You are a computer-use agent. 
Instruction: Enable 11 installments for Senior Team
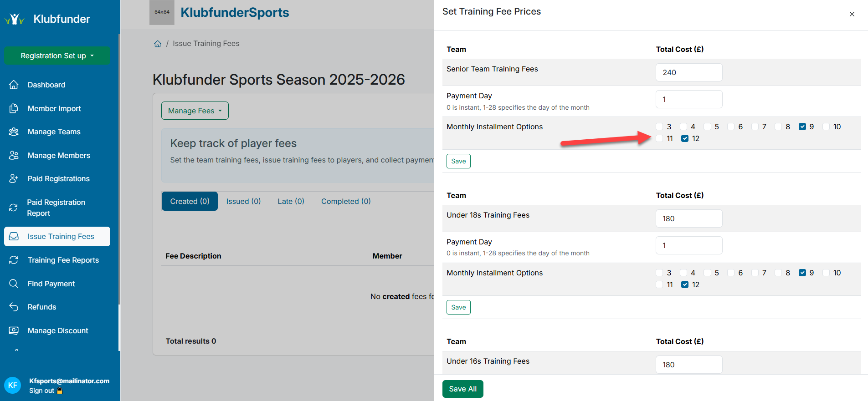coord(659,138)
